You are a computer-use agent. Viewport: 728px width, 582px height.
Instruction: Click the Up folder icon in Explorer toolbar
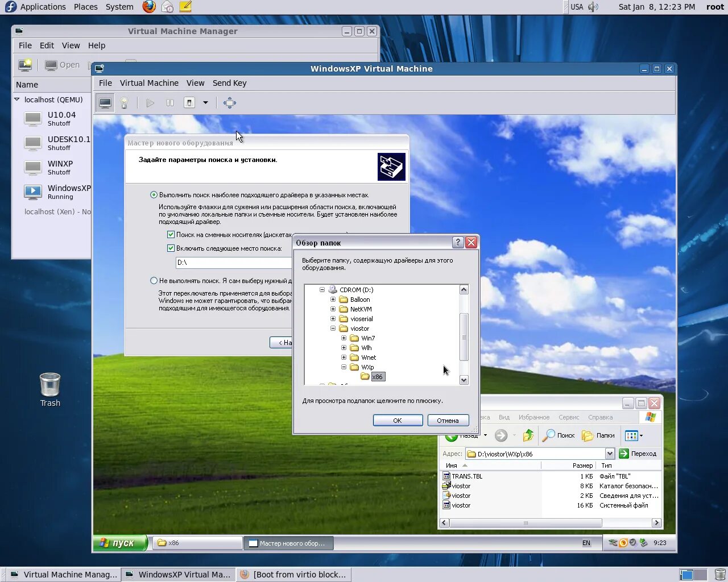coord(528,435)
